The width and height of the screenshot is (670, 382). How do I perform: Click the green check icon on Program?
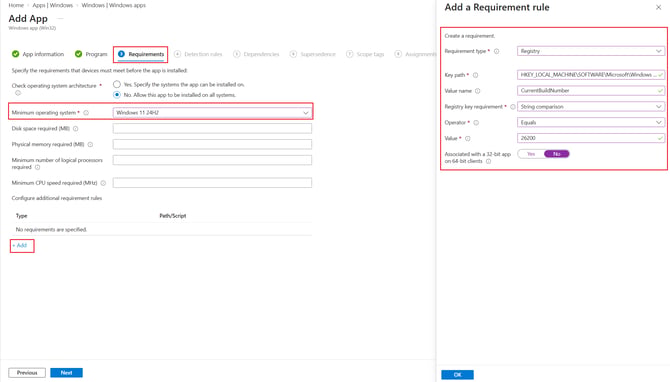78,54
